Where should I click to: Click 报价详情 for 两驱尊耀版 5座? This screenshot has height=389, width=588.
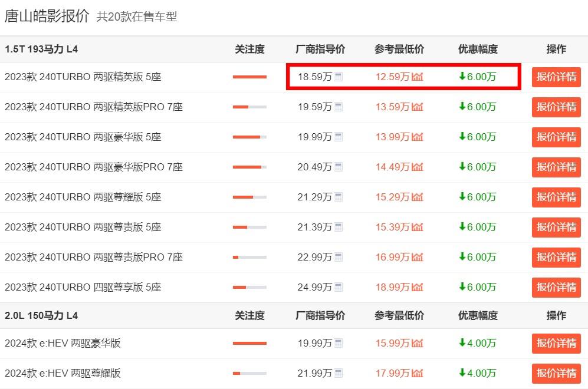(x=556, y=197)
